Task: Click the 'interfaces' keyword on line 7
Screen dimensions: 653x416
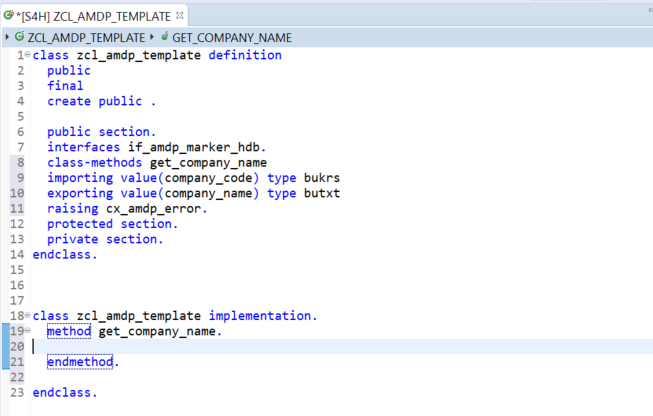Action: click(83, 147)
